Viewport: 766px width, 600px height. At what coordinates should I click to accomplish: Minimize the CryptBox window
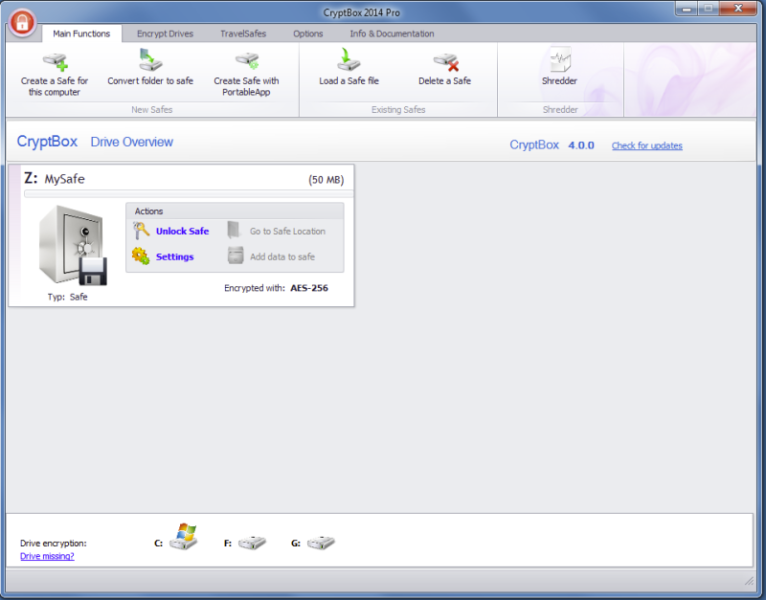pos(686,9)
